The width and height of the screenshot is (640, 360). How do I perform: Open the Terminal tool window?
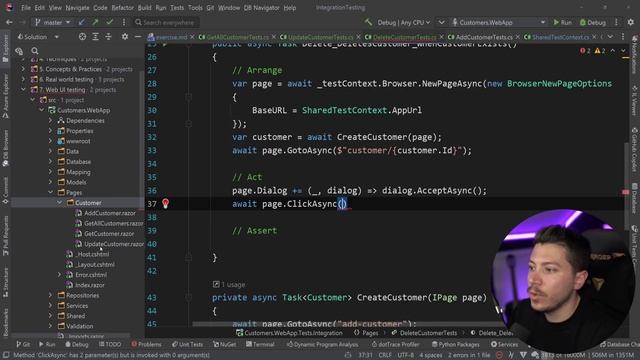260,344
